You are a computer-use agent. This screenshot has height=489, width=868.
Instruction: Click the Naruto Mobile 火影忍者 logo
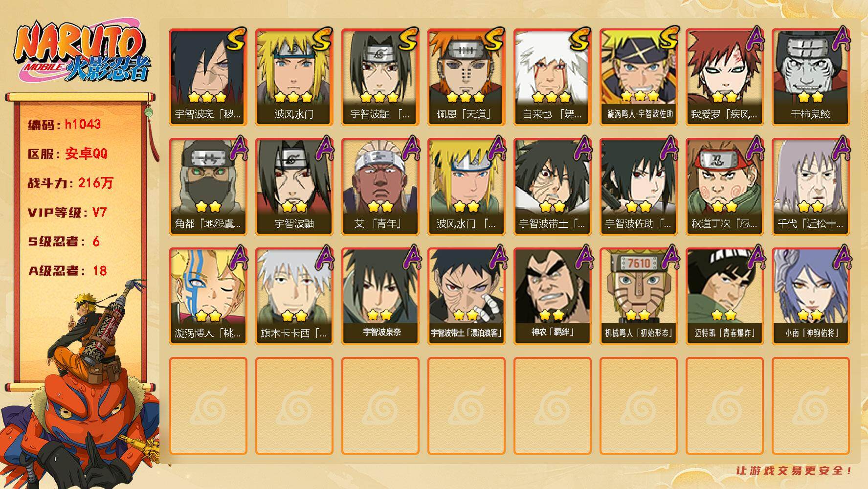pyautogui.click(x=82, y=52)
